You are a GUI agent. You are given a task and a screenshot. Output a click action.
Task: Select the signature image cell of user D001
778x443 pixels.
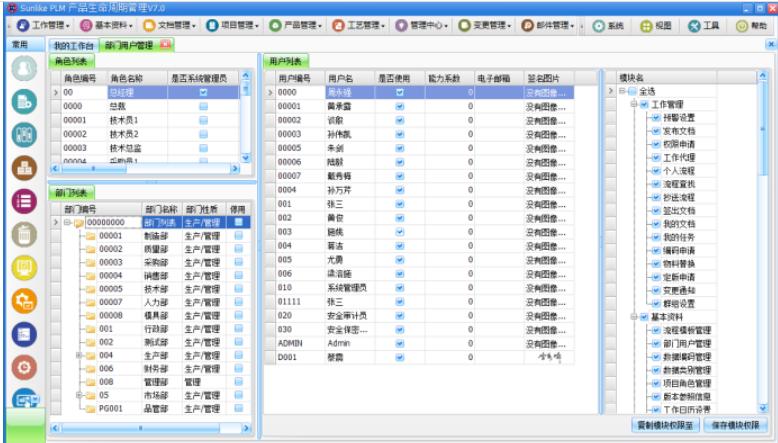[x=549, y=357]
